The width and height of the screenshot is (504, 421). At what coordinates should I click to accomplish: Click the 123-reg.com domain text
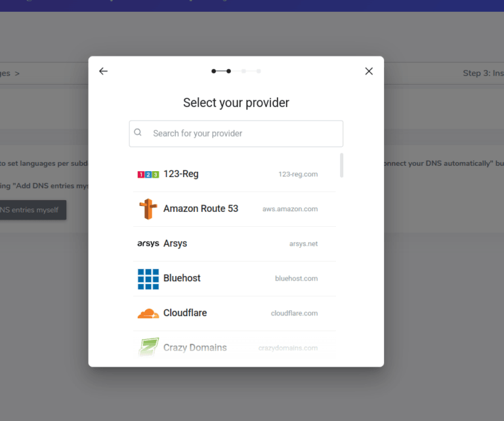[298, 174]
